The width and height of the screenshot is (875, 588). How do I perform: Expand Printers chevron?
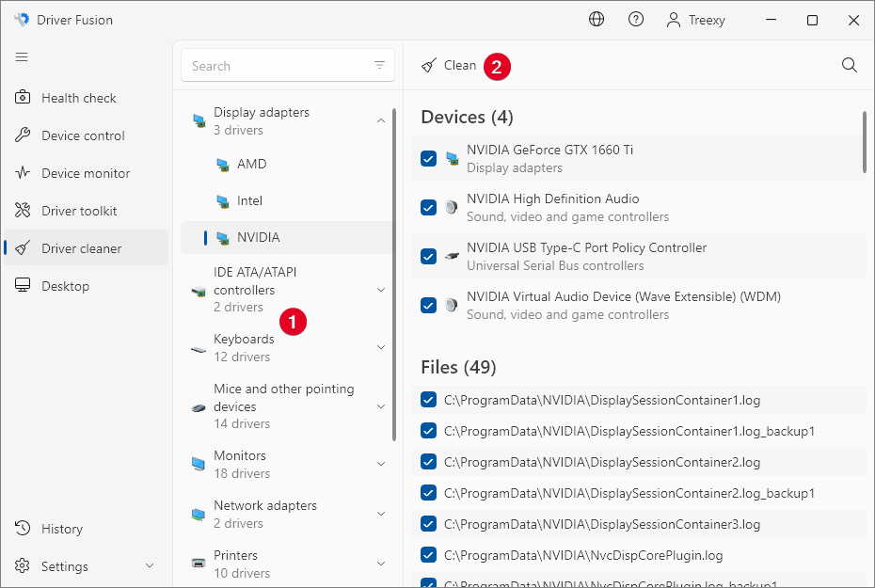pos(381,564)
